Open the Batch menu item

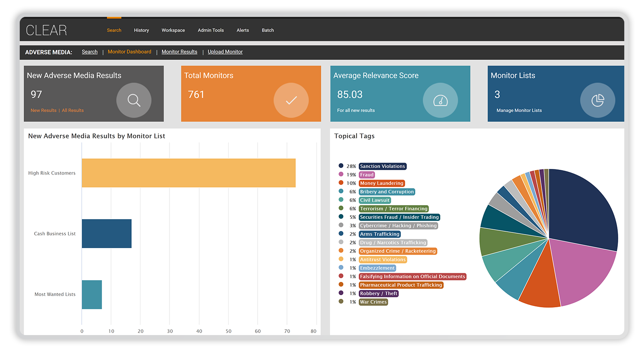click(x=268, y=30)
